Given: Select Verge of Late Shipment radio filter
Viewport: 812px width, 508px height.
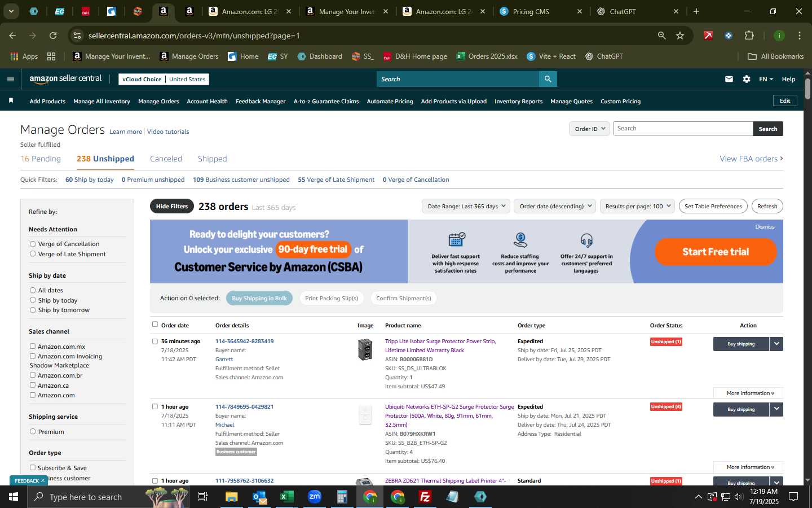Looking at the screenshot, I should click(33, 254).
